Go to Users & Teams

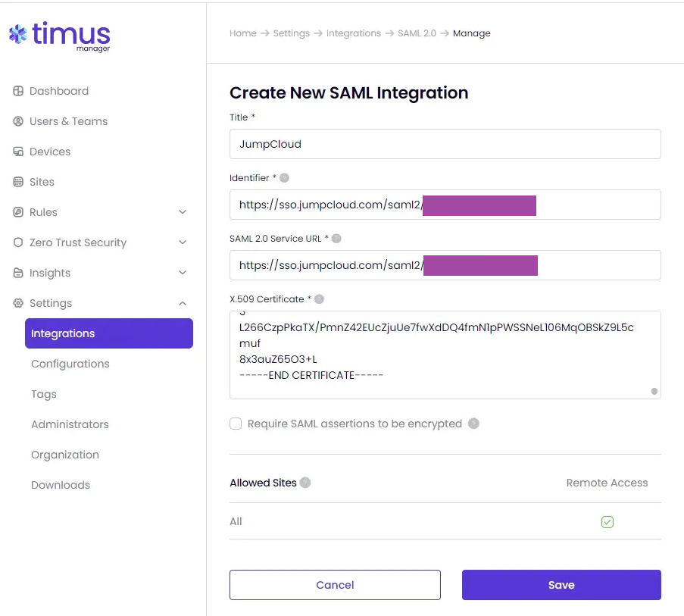click(x=68, y=121)
